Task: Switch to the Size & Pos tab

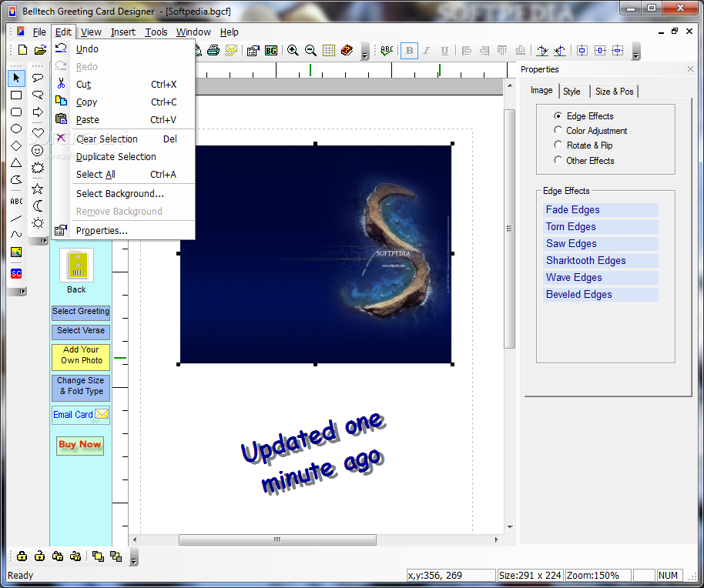Action: 614,92
